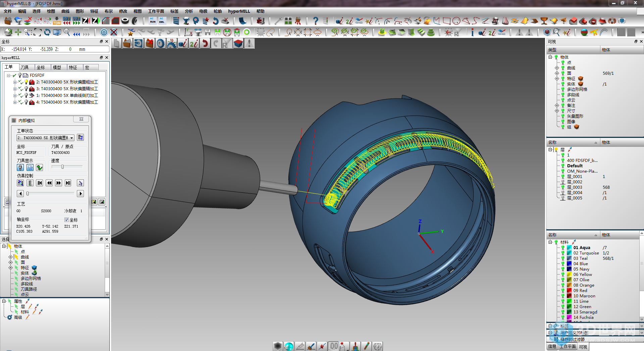Screen dimensions: 644x351
Task: Click rewind simulation button
Action: tap(49, 183)
